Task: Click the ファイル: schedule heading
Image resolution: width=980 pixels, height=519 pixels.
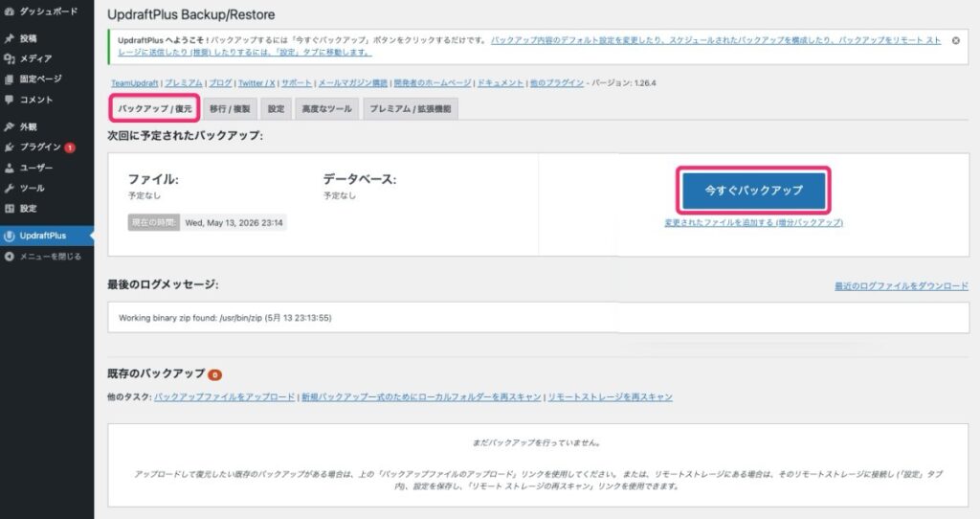Action: 153,179
